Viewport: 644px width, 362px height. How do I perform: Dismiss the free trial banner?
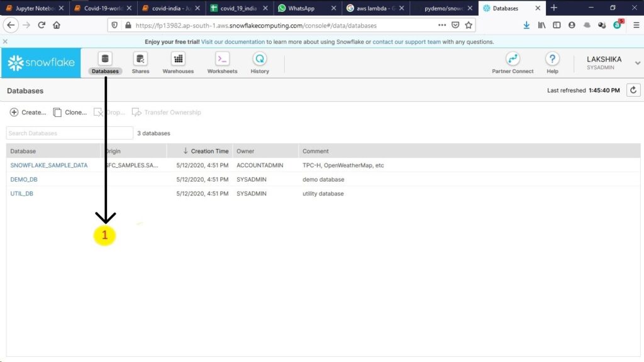(x=5, y=41)
